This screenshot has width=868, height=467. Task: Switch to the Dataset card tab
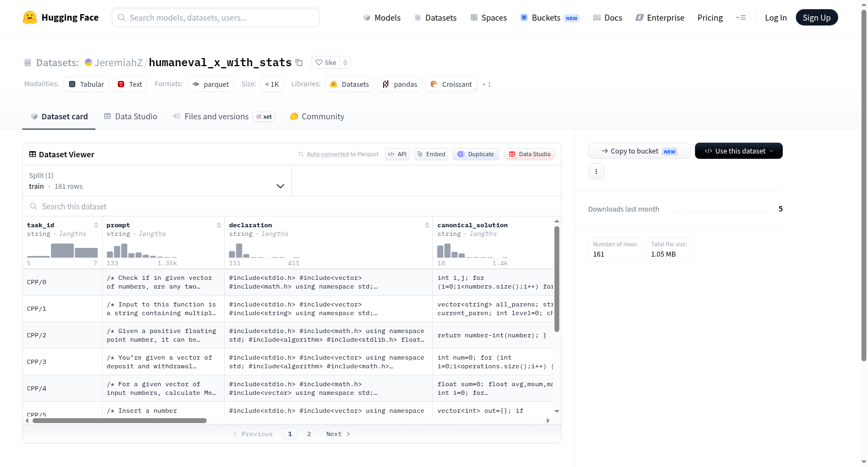coord(59,117)
